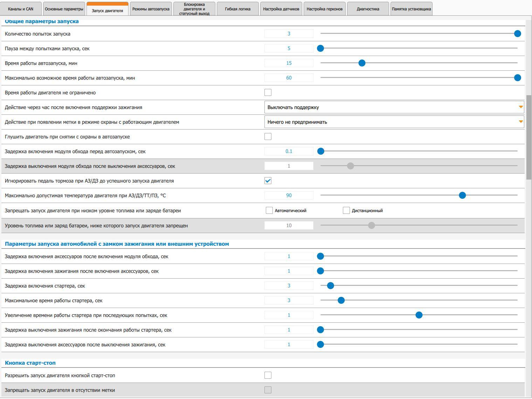The height and width of the screenshot is (399, 532).
Task: Go to the Гибкая логика tab
Action: click(x=238, y=9)
